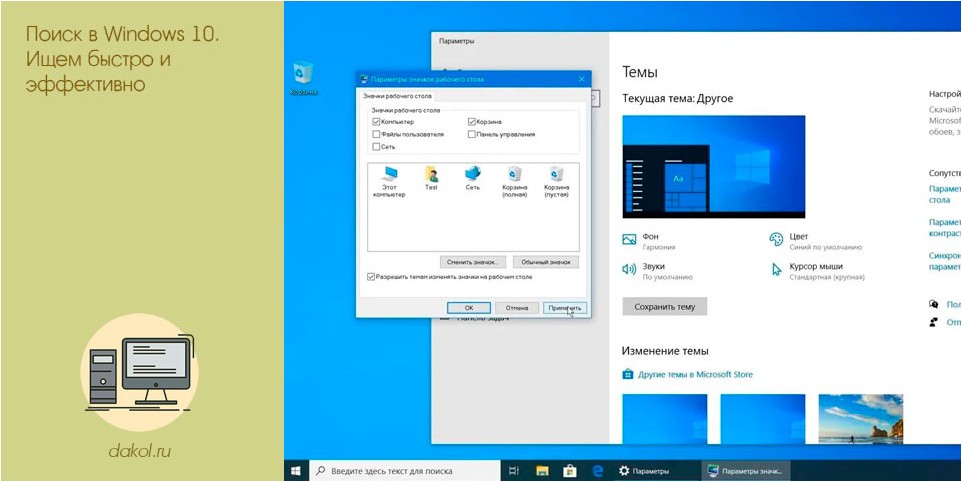Open the Фон background settings
Viewport: 962px width, 482px height.
point(649,241)
